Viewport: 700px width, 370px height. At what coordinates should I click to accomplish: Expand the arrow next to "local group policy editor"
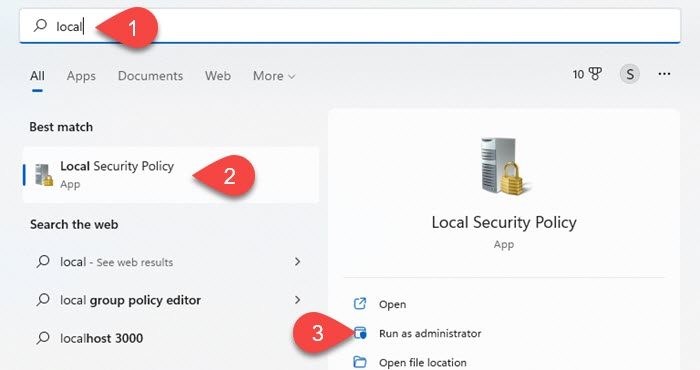(x=297, y=300)
